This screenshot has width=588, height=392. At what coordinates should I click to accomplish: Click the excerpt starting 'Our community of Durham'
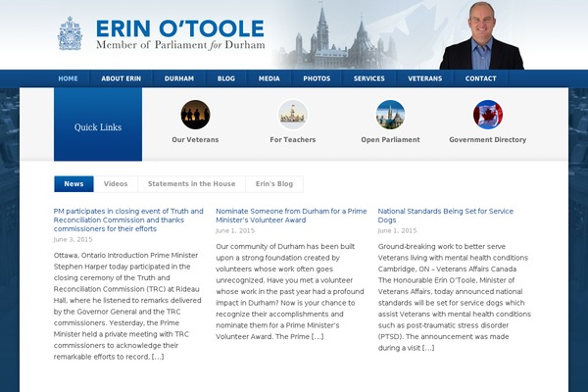pos(290,291)
